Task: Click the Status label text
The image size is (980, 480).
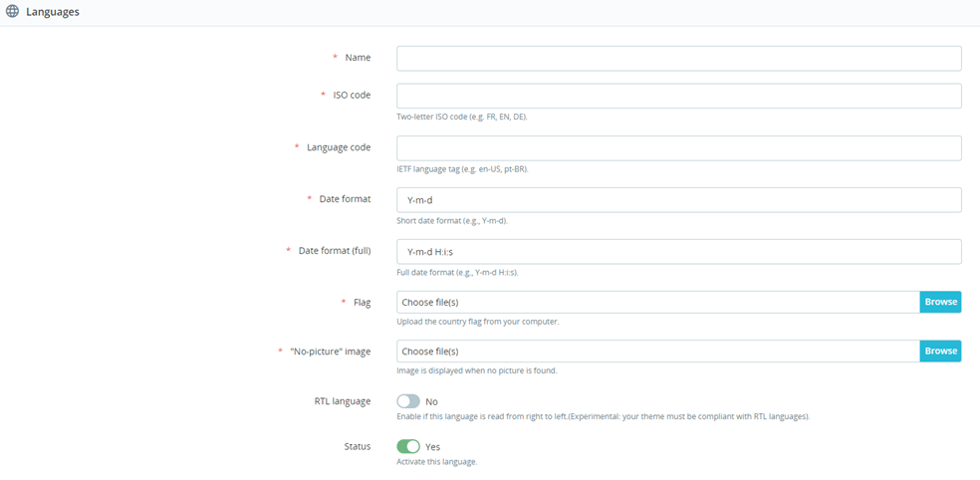Action: pyautogui.click(x=358, y=446)
